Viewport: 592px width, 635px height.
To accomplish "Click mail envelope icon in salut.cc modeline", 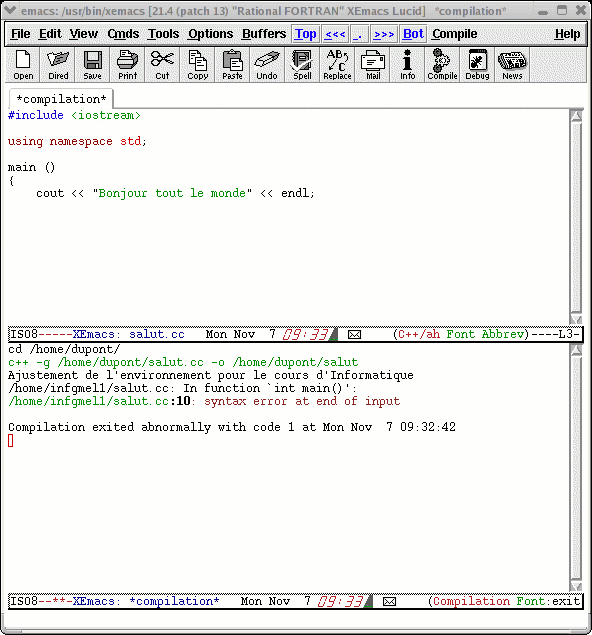I will tap(354, 335).
